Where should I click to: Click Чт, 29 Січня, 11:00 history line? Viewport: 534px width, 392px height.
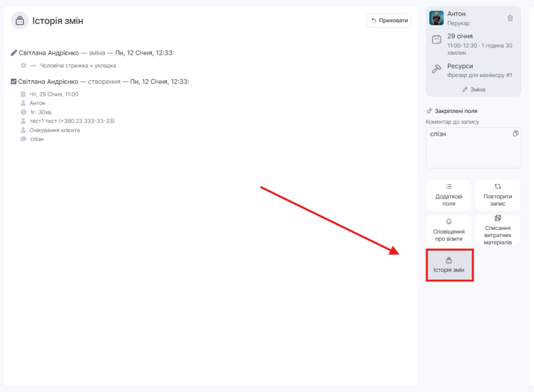[x=54, y=94]
